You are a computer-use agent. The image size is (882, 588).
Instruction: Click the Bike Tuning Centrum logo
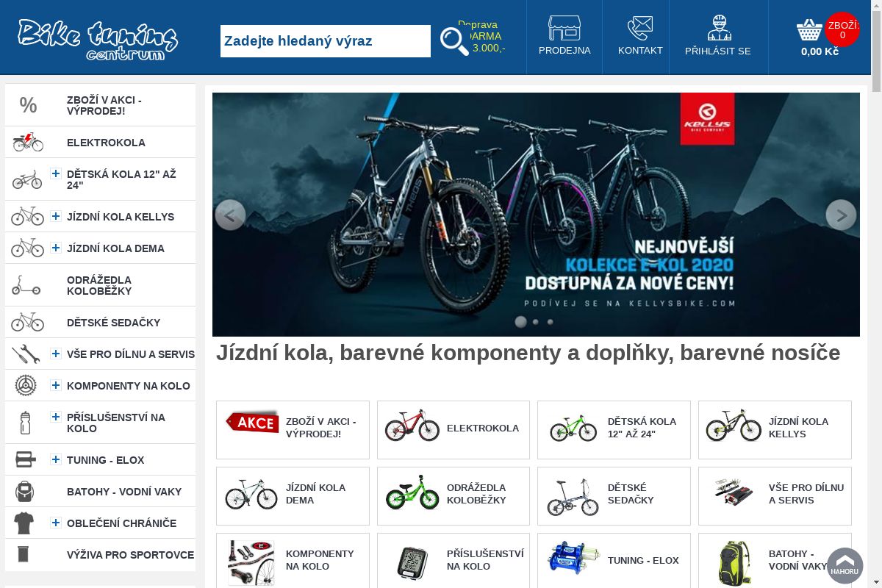pos(98,39)
